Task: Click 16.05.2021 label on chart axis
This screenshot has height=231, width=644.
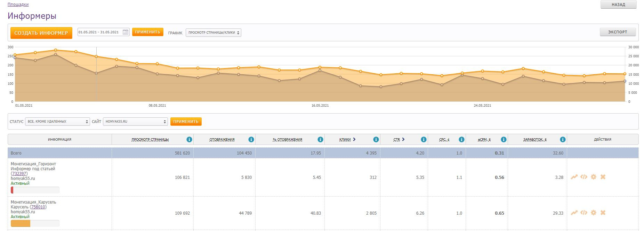Action: tap(320, 105)
